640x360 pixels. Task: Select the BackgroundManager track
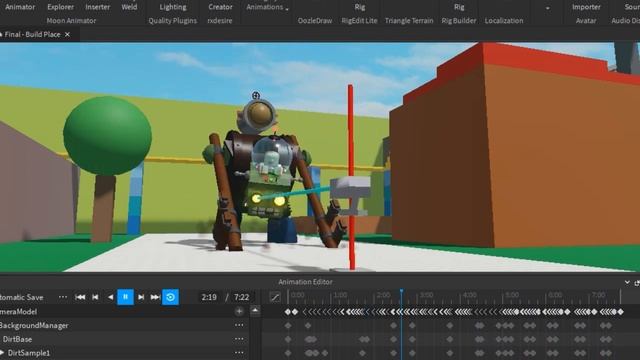click(34, 325)
